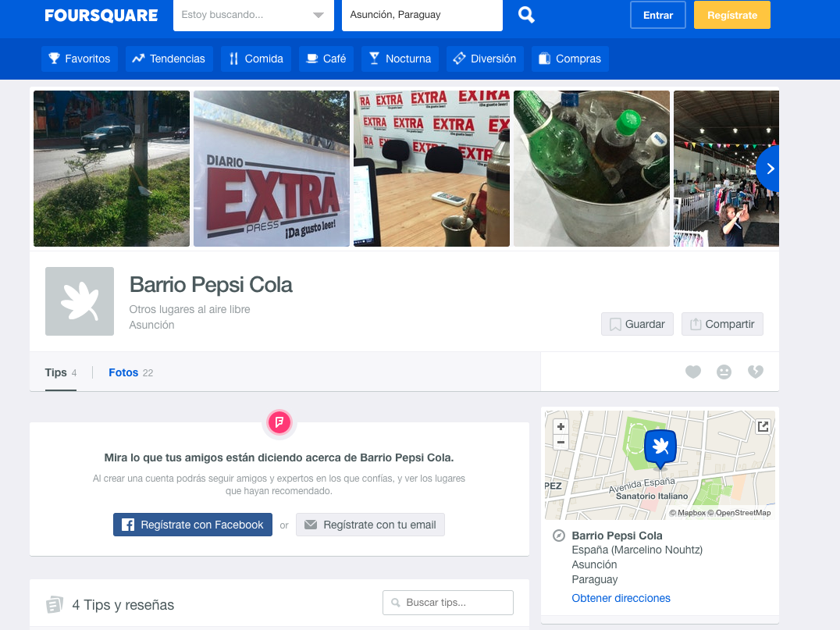Click the tips and reviews notes icon
This screenshot has width=840, height=630.
(x=55, y=605)
